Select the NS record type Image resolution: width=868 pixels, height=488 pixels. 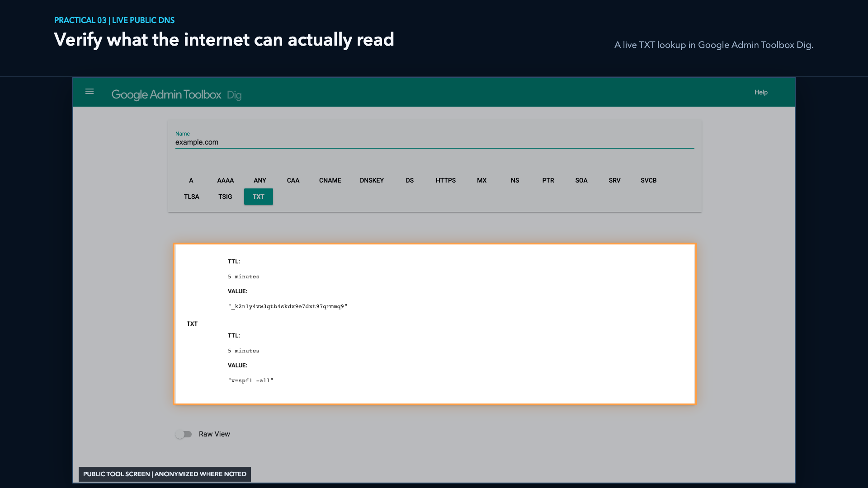click(x=515, y=180)
